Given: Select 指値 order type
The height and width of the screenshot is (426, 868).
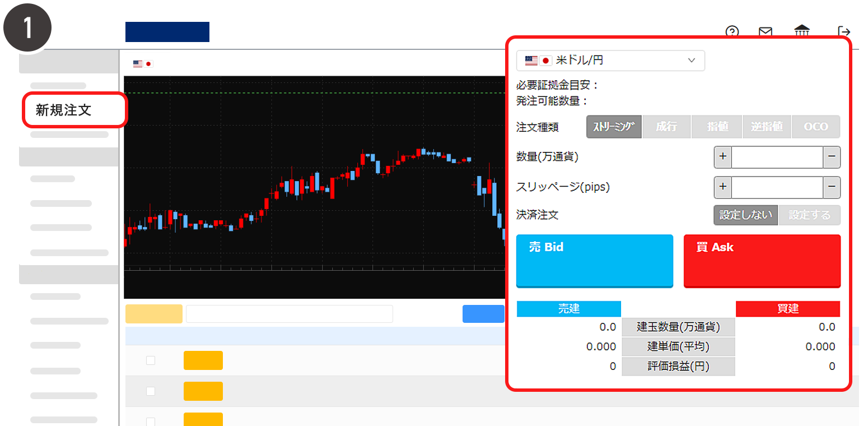Looking at the screenshot, I should click(717, 127).
